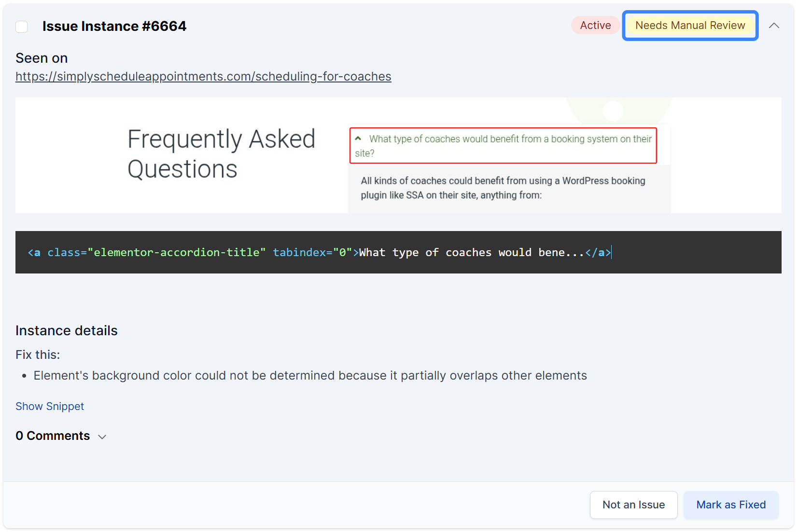This screenshot has width=798, height=532.
Task: Open the 0 Comments dropdown
Action: [x=53, y=436]
